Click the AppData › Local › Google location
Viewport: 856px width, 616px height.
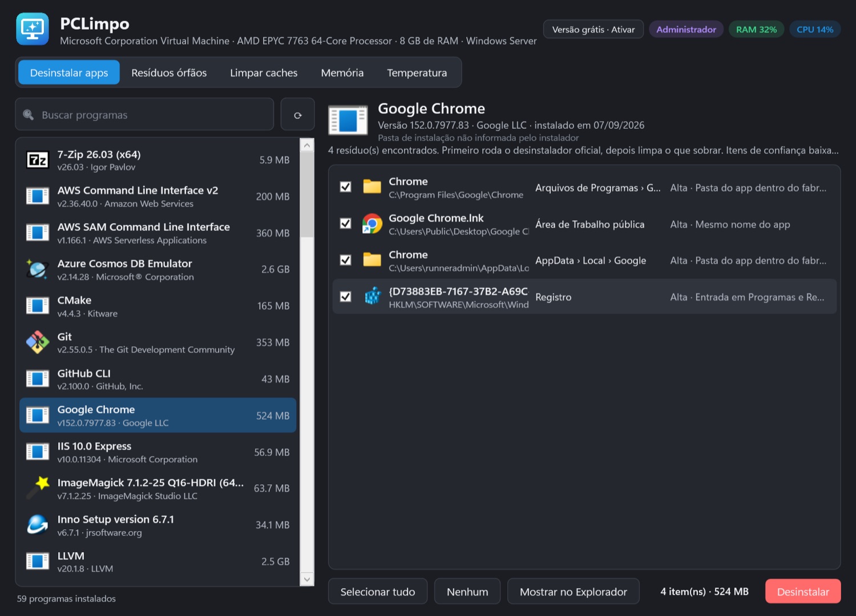click(x=591, y=261)
